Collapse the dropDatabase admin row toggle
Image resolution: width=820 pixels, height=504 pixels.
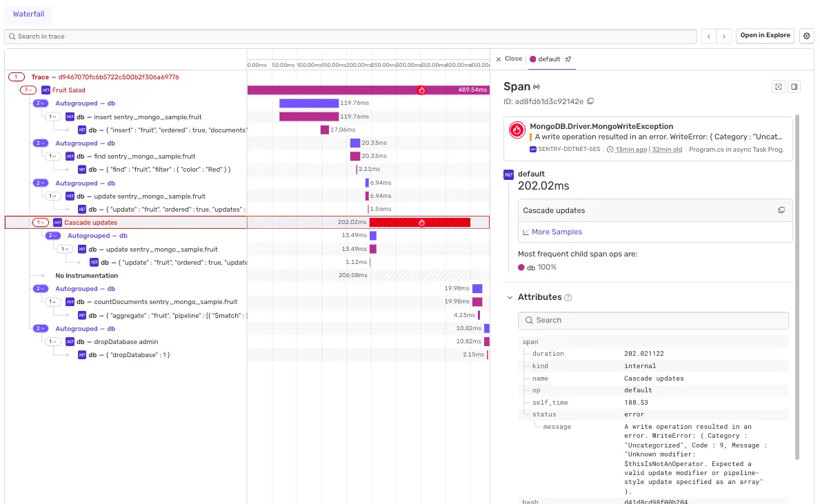52,342
